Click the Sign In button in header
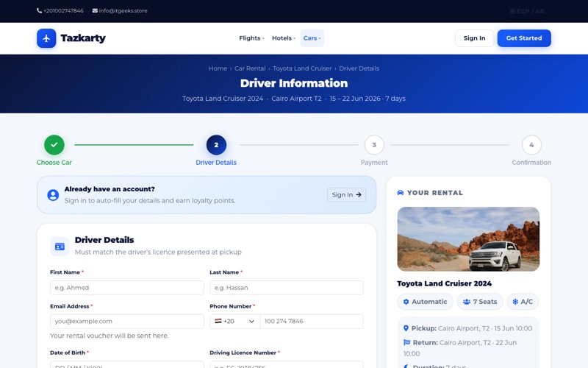 click(x=474, y=38)
